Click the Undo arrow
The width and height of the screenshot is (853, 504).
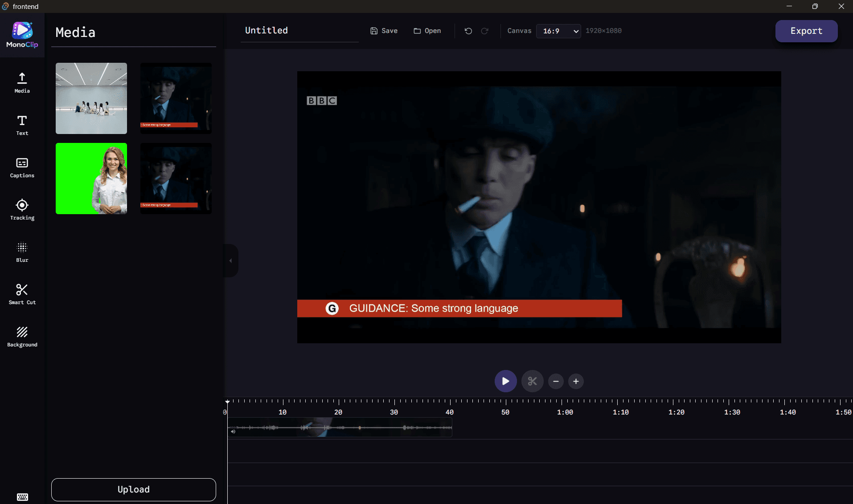click(x=468, y=31)
